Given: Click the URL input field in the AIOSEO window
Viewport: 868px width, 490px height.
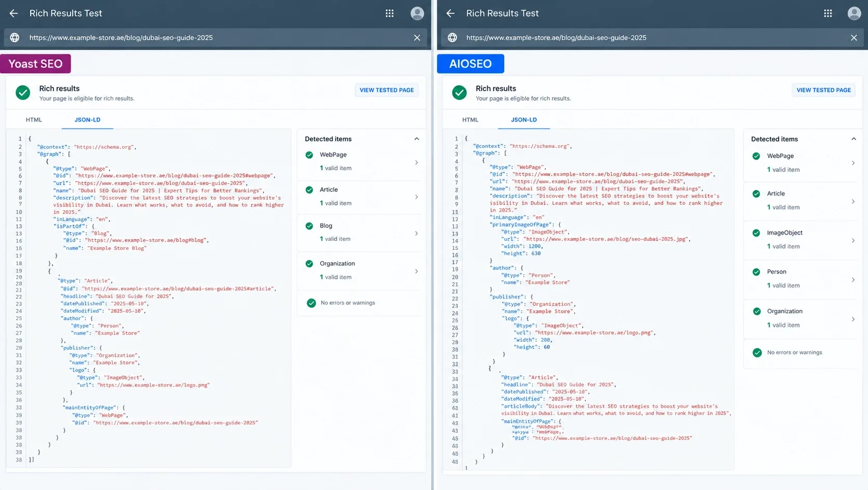Looking at the screenshot, I should pos(653,37).
